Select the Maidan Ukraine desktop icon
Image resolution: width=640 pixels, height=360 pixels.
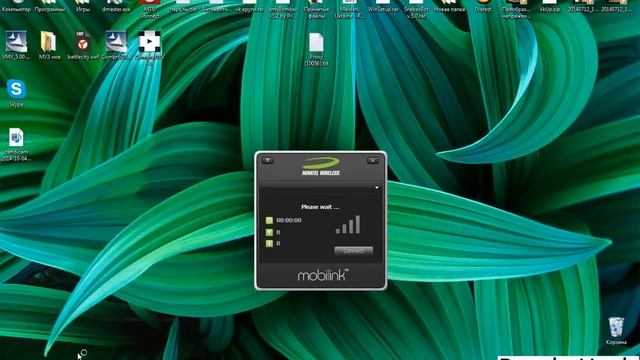click(x=349, y=9)
